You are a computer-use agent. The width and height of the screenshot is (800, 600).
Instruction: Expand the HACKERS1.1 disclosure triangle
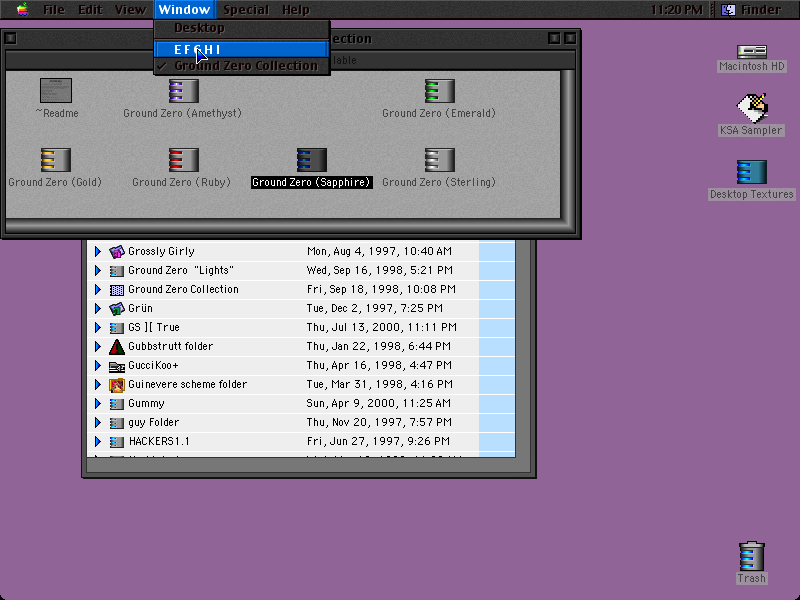(97, 441)
